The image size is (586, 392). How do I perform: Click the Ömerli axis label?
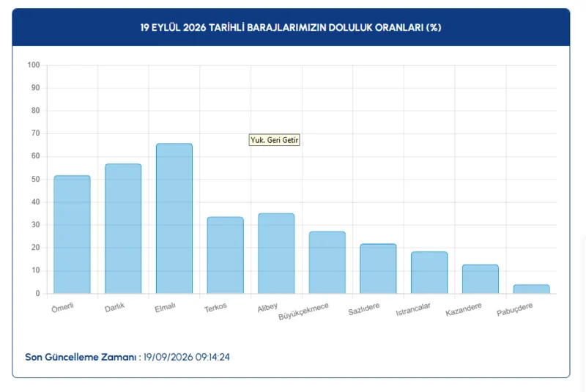(62, 308)
